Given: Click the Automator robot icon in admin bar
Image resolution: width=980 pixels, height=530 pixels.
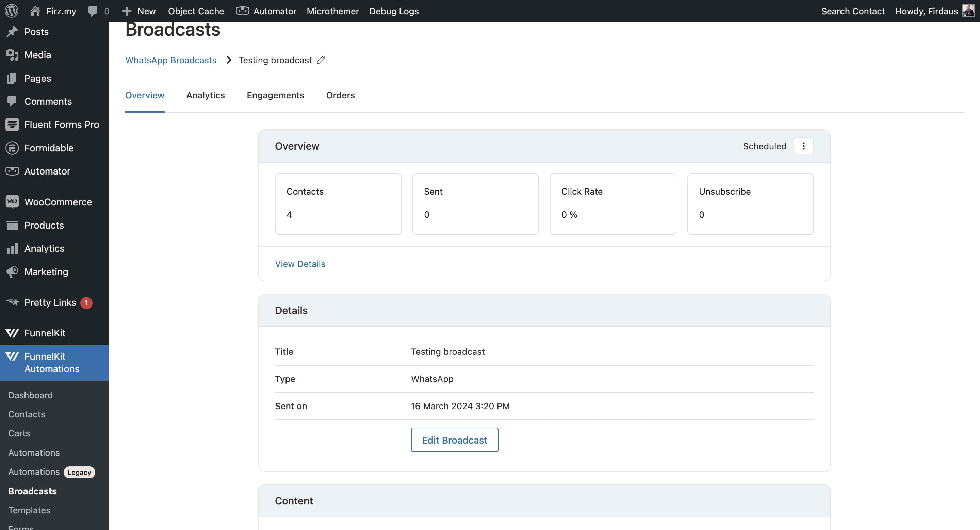Looking at the screenshot, I should click(242, 11).
